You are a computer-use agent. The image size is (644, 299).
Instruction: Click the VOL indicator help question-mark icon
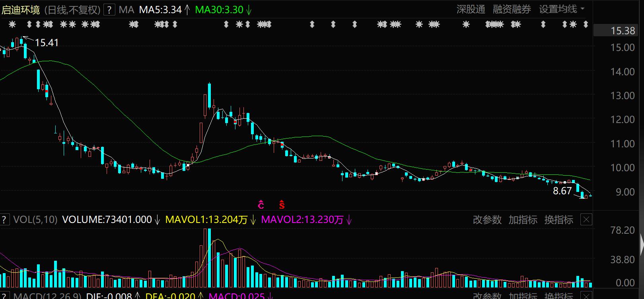[x=4, y=219]
